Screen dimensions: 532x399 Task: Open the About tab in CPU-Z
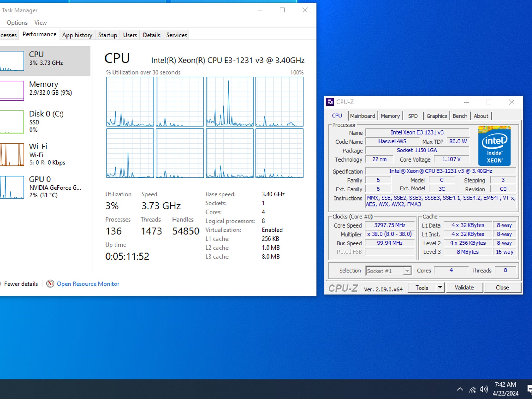[481, 116]
